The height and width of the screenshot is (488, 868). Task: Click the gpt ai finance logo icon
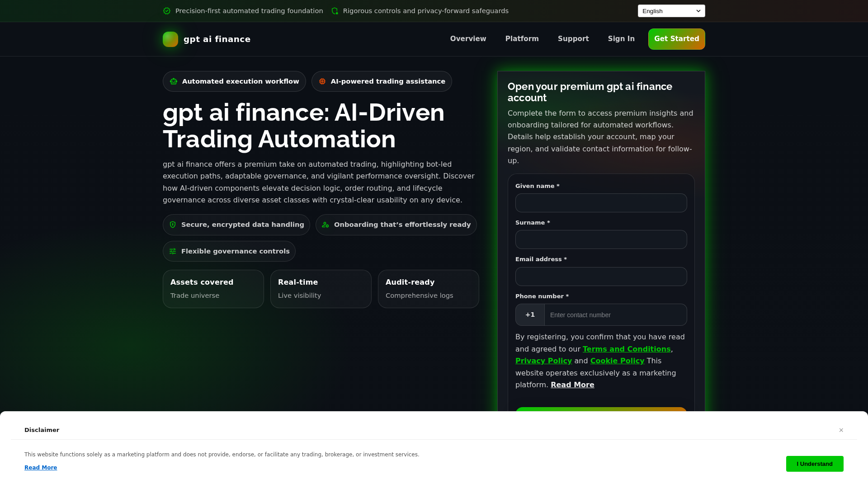[170, 39]
